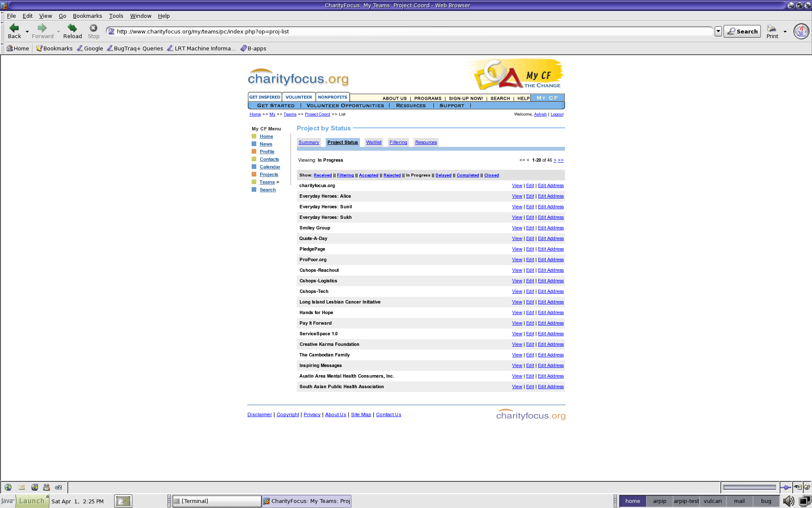Show Delayed projects filter link

pyautogui.click(x=443, y=175)
